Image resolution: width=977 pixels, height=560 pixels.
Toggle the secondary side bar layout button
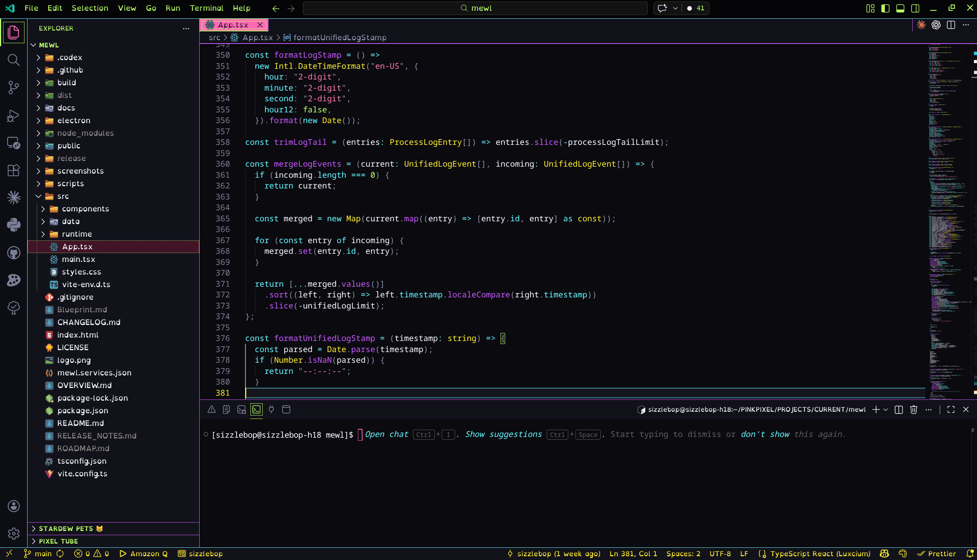pos(915,8)
